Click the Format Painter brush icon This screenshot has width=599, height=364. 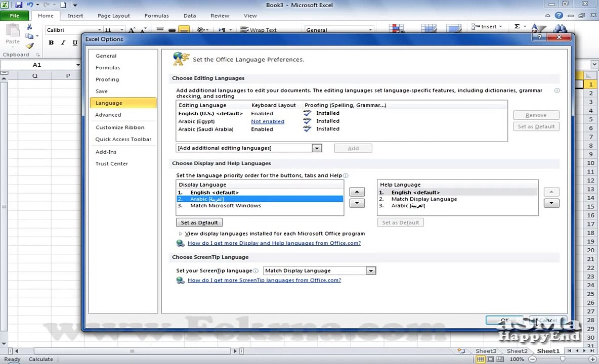click(x=30, y=46)
